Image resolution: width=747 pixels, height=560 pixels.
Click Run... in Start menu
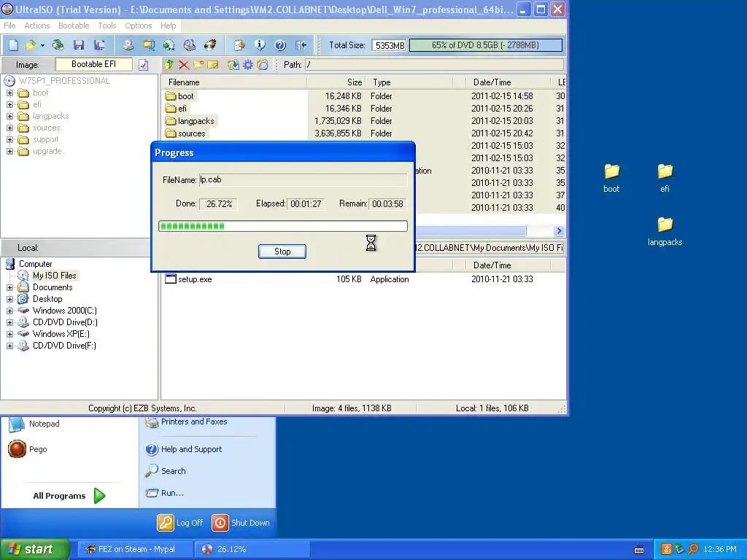pos(165,493)
